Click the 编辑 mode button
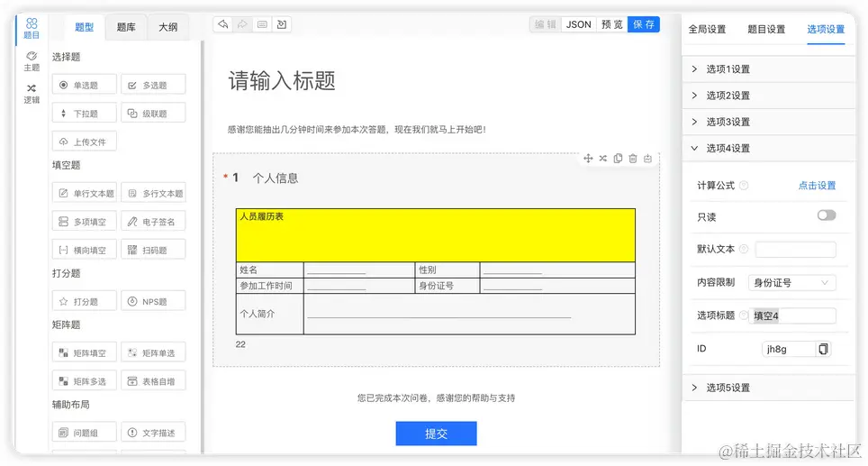This screenshot has height=466, width=868. [x=546, y=24]
